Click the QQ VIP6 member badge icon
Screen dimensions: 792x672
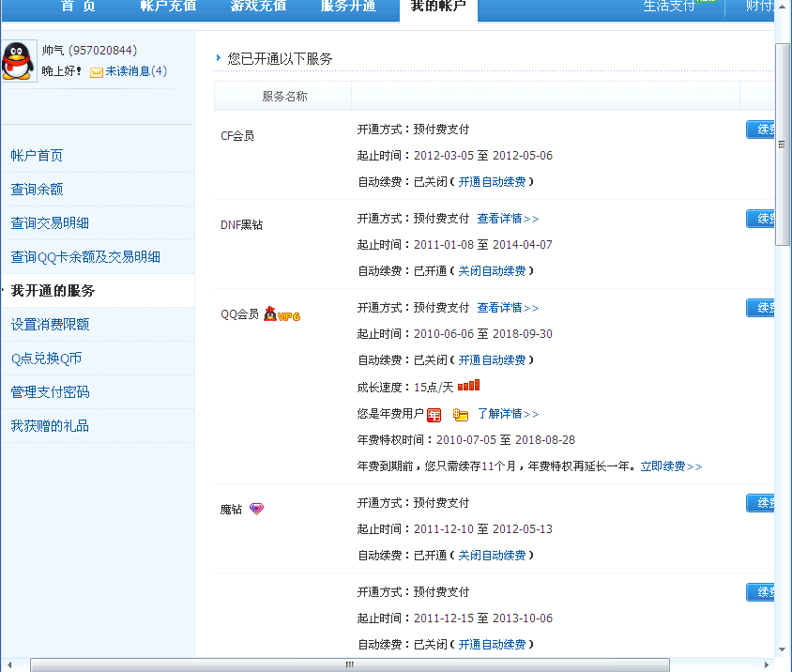[282, 314]
